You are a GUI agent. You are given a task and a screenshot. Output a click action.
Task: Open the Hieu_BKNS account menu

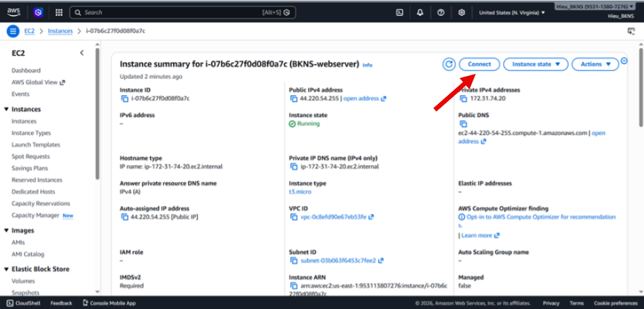tap(594, 7)
